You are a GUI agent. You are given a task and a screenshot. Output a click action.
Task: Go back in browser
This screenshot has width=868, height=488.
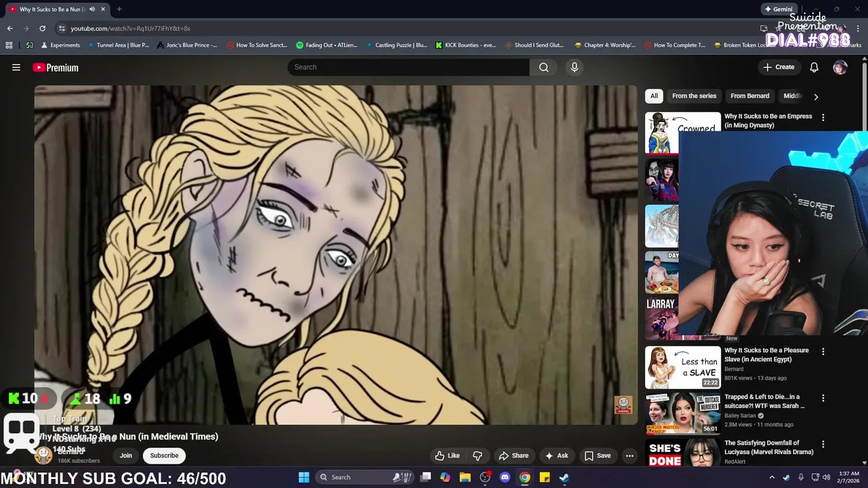(x=9, y=28)
